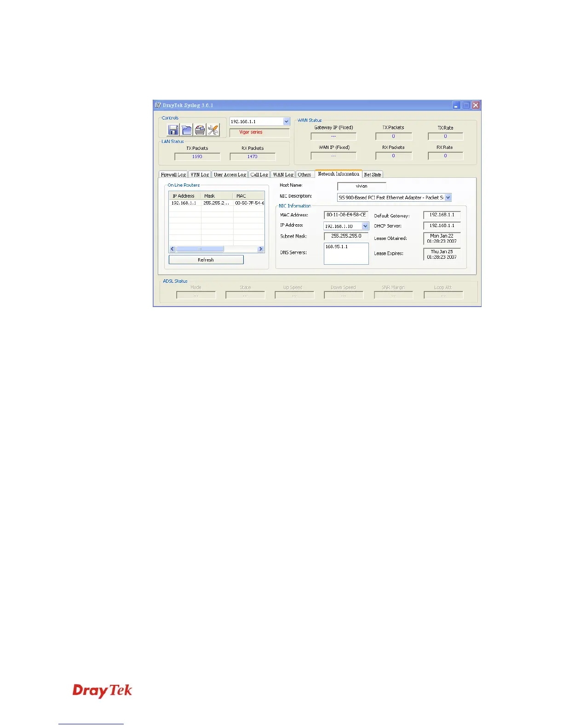Click the Subnet Mask field 255.255.255.0
The width and height of the screenshot is (563, 728).
click(x=346, y=236)
